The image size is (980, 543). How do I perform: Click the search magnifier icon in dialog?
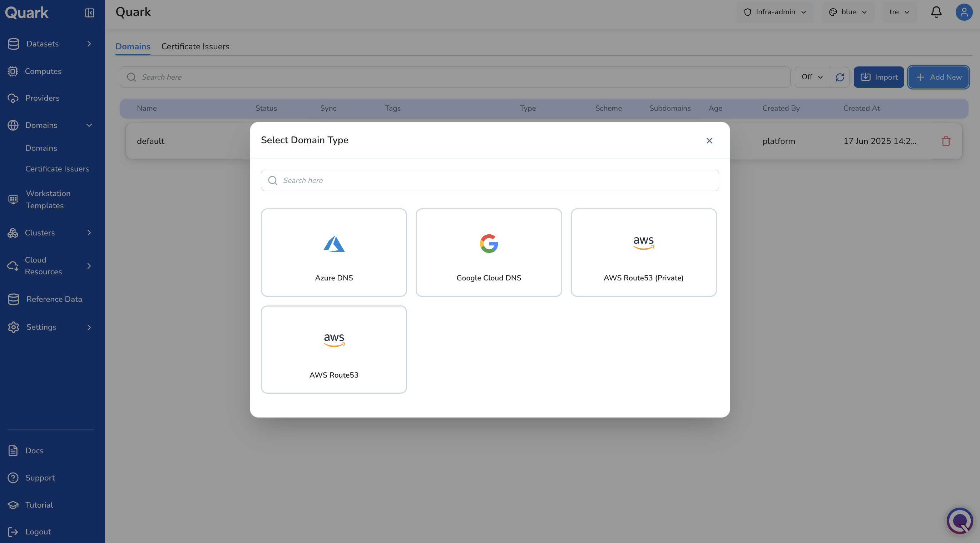tap(272, 180)
